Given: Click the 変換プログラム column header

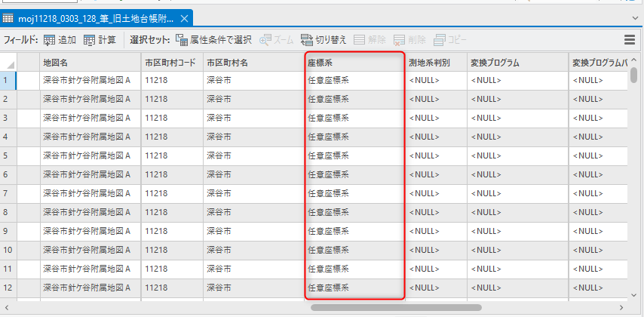Looking at the screenshot, I should (x=518, y=62).
